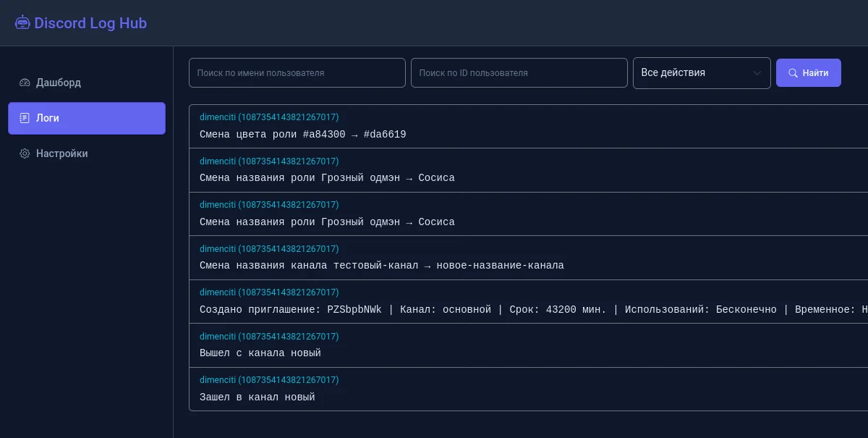Click the magnifier icon in Найти button

(x=793, y=73)
